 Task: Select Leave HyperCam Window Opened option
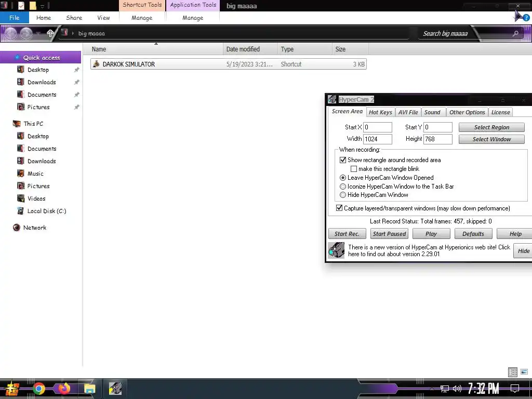[x=343, y=178]
